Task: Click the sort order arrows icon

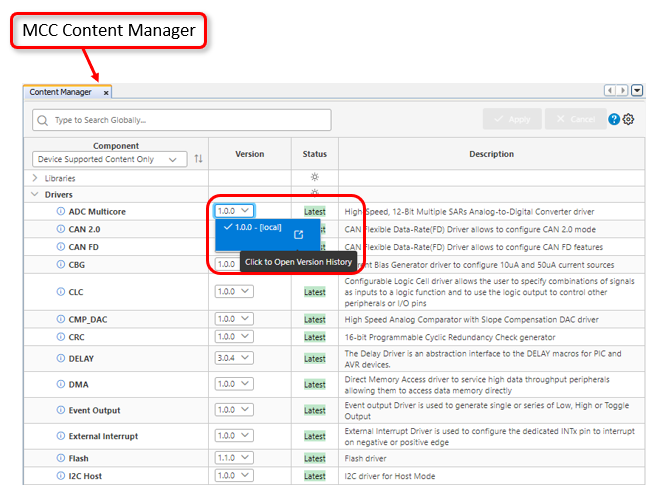Action: 198,159
